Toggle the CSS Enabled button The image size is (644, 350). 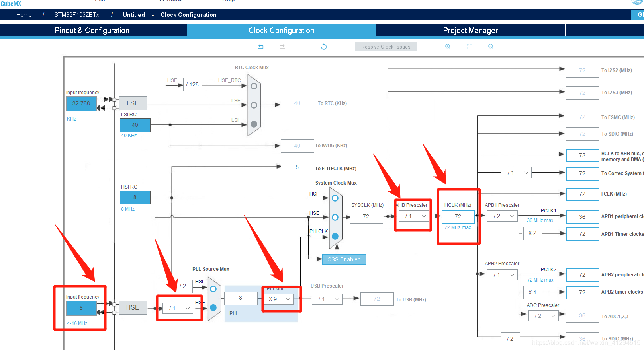tap(344, 259)
